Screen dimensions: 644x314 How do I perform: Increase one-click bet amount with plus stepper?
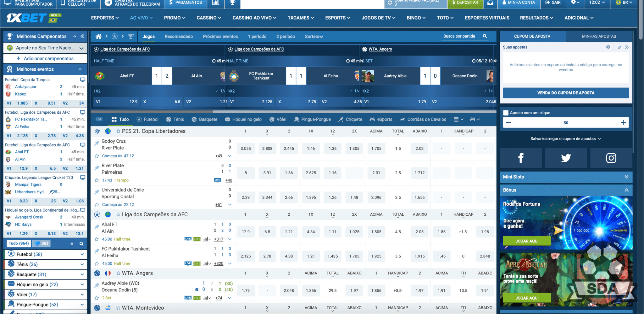click(624, 122)
